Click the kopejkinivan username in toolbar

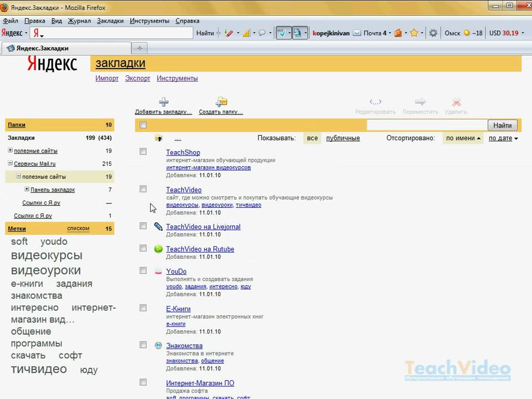pyautogui.click(x=331, y=33)
